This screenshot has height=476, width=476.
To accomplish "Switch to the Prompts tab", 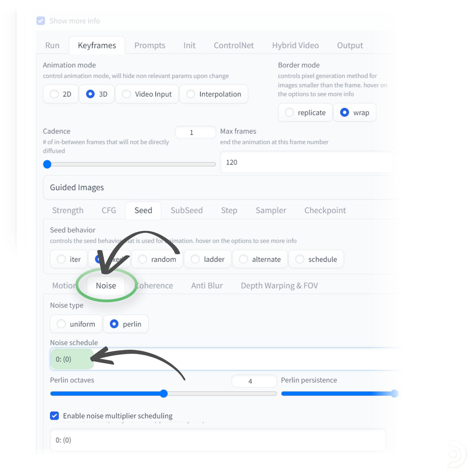I will pyautogui.click(x=149, y=45).
